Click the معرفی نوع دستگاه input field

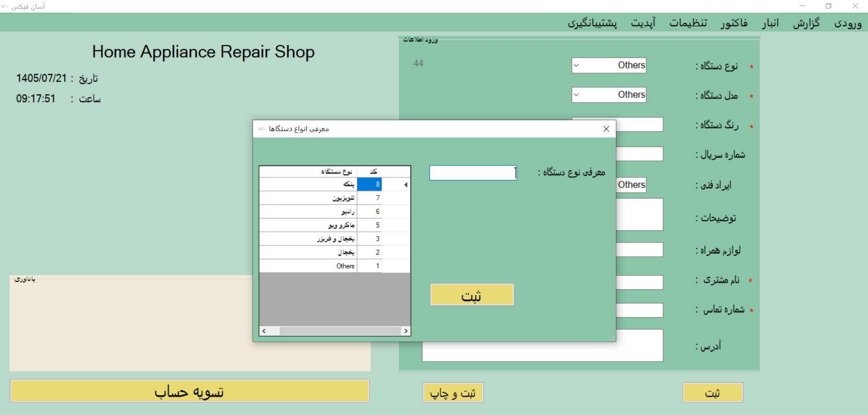pos(473,173)
